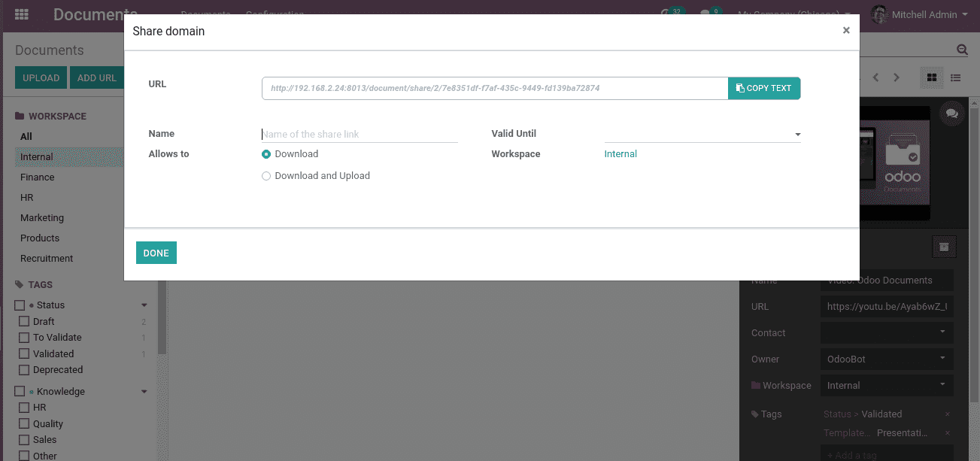Open the Owner OdooBot dropdown

point(887,359)
